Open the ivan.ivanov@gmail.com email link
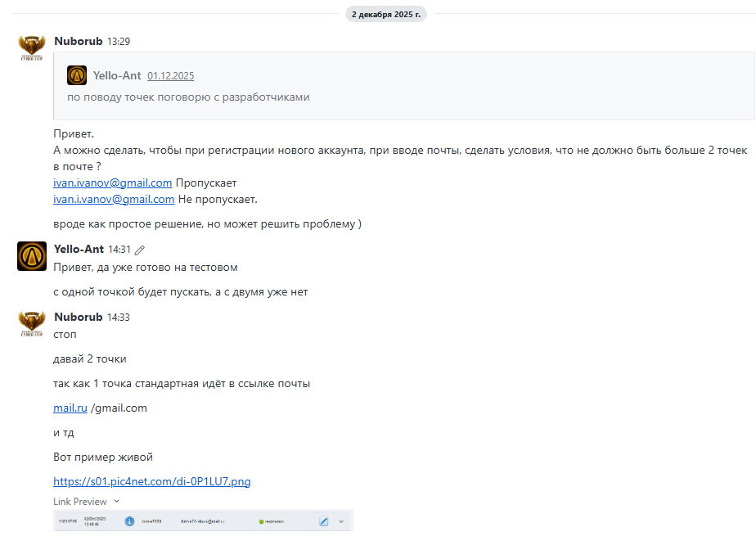 112,183
